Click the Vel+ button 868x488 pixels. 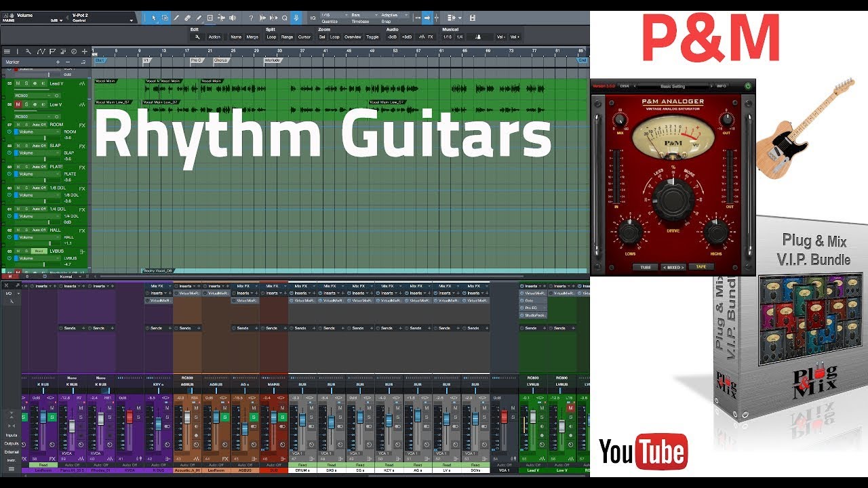point(515,37)
